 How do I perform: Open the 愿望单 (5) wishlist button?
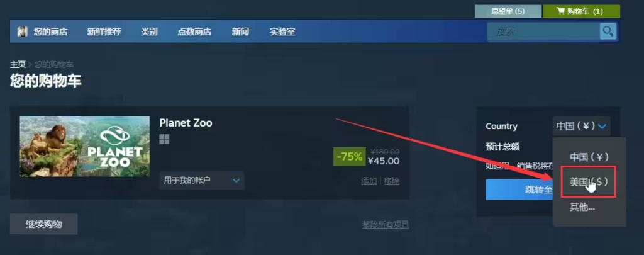click(508, 11)
